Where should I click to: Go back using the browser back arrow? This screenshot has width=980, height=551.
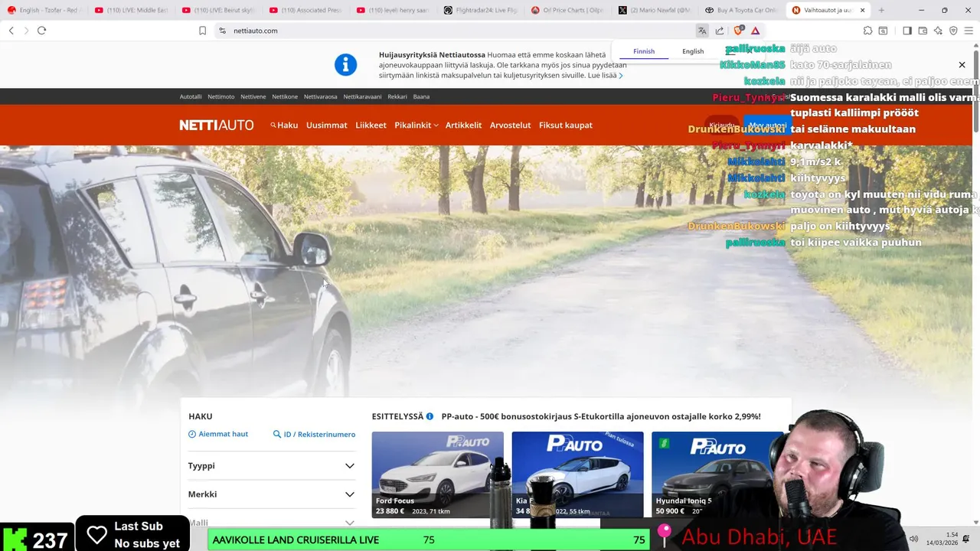[11, 31]
